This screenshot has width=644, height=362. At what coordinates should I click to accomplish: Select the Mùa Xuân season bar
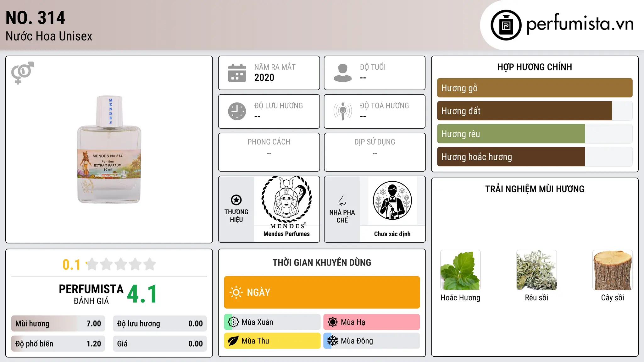coord(272,322)
